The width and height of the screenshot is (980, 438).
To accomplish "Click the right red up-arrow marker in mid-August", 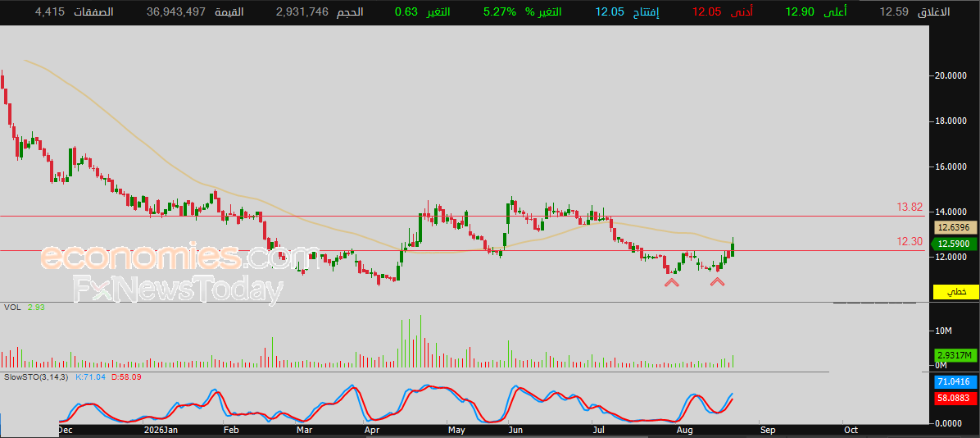I will coord(717,283).
